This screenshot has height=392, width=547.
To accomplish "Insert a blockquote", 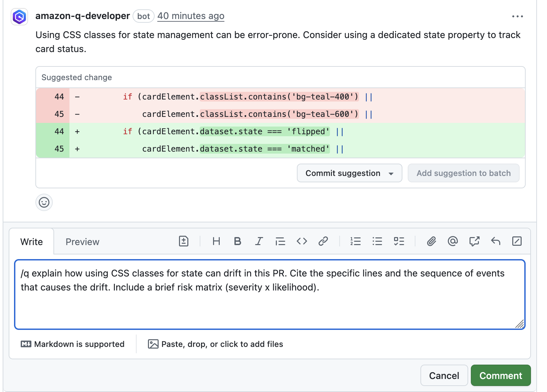I will [281, 241].
